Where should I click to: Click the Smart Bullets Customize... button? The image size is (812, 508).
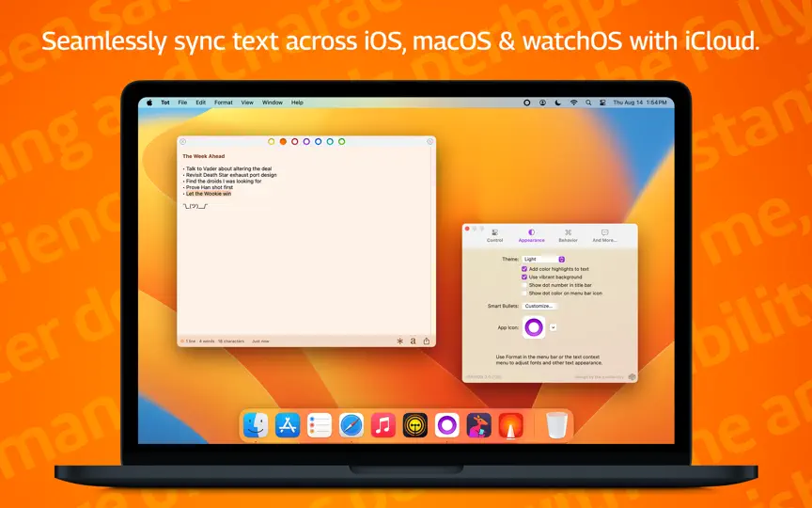coord(539,307)
